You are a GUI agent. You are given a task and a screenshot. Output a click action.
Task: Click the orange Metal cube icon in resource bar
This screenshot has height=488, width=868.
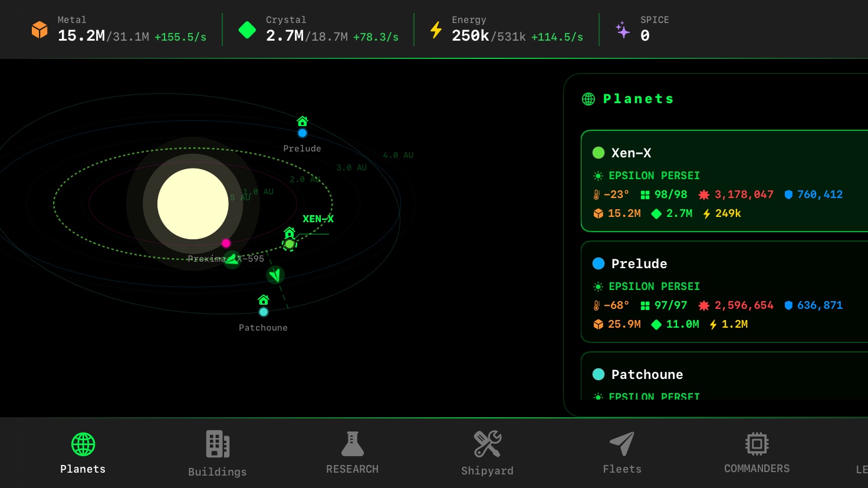pos(40,29)
